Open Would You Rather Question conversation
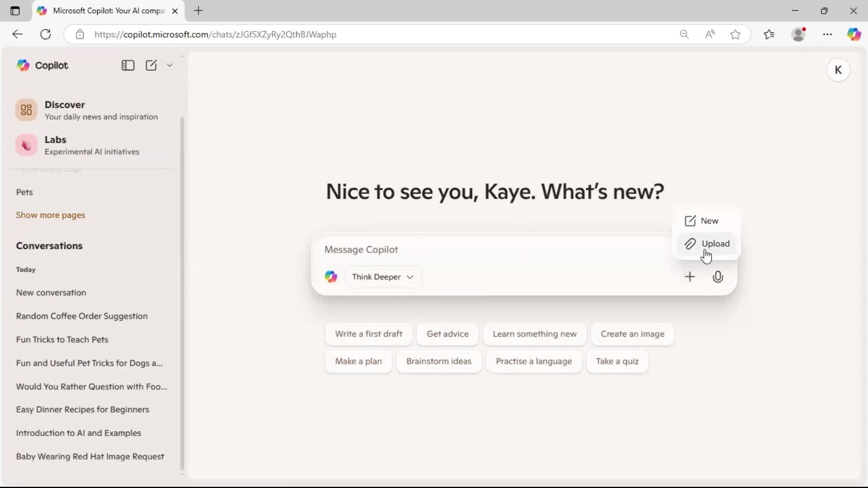Screen dimensions: 868x488 (x=92, y=386)
